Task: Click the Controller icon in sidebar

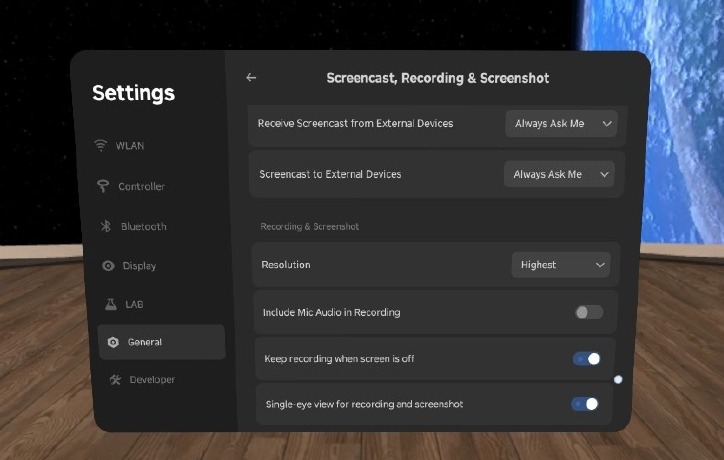Action: tap(102, 187)
